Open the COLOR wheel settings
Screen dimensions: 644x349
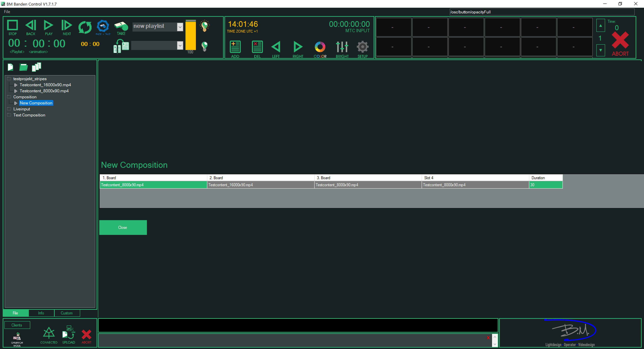(320, 47)
